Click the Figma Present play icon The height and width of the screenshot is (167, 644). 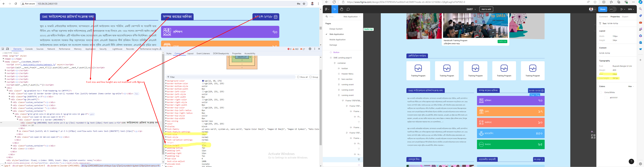pos(622,9)
